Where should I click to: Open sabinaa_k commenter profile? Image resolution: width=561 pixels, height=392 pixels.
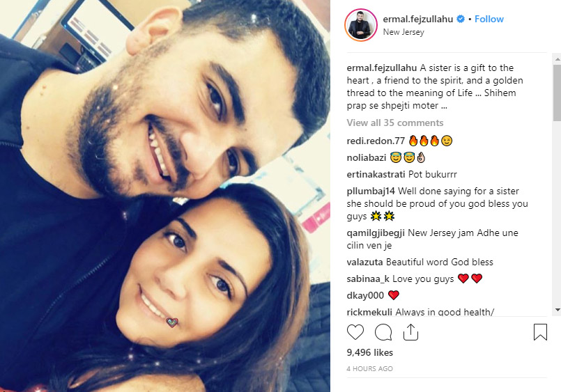(368, 279)
